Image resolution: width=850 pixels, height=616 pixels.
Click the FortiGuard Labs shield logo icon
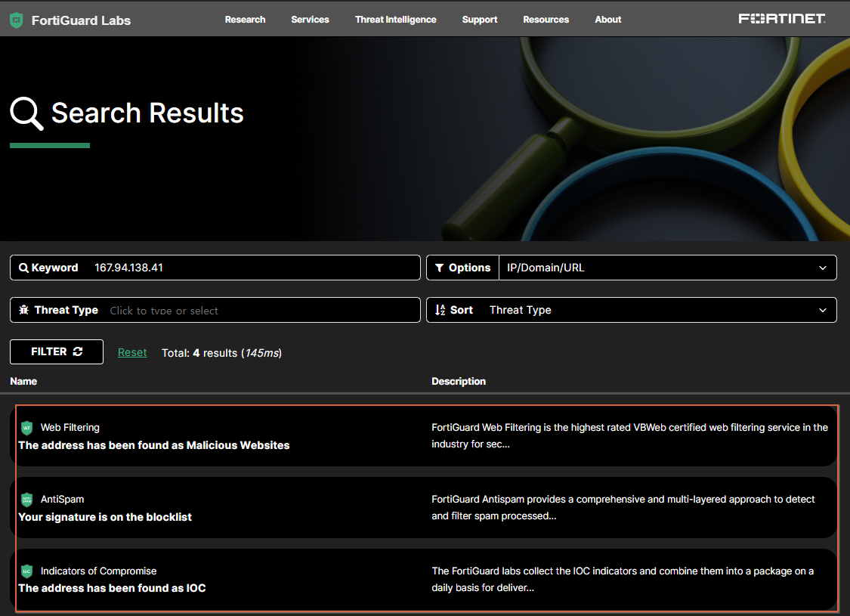point(17,20)
